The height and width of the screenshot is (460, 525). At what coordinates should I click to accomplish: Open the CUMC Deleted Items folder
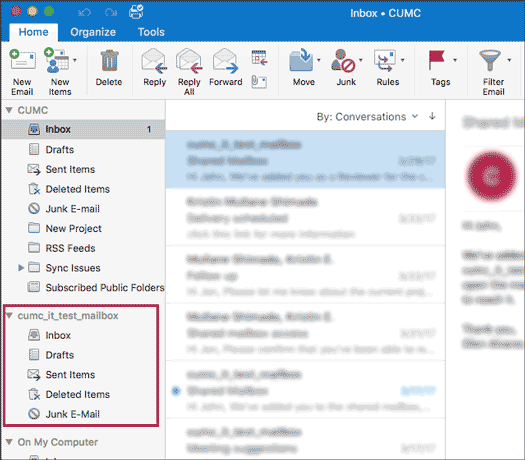pos(83,189)
